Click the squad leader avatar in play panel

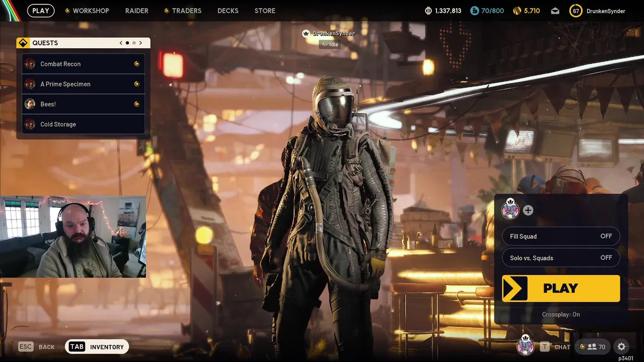click(x=510, y=209)
